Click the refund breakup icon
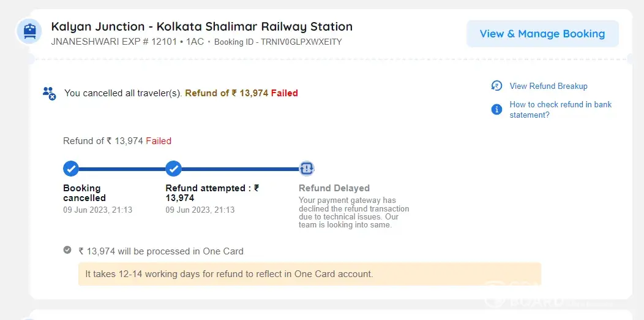This screenshot has height=320, width=644. tap(497, 86)
